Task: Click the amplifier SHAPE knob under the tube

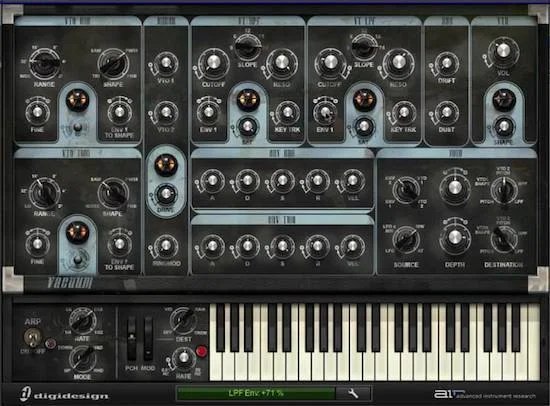Action: [x=504, y=127]
